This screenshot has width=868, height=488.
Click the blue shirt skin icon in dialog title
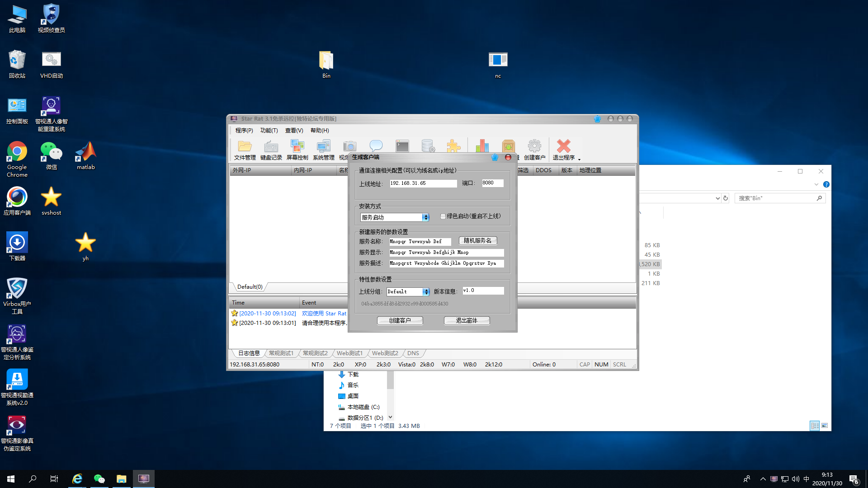[495, 157]
